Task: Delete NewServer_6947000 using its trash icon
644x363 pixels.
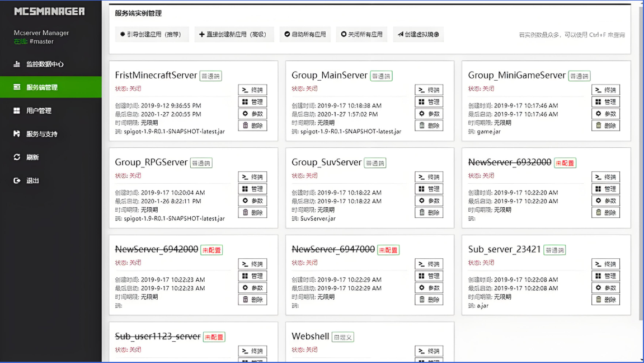Action: (429, 299)
